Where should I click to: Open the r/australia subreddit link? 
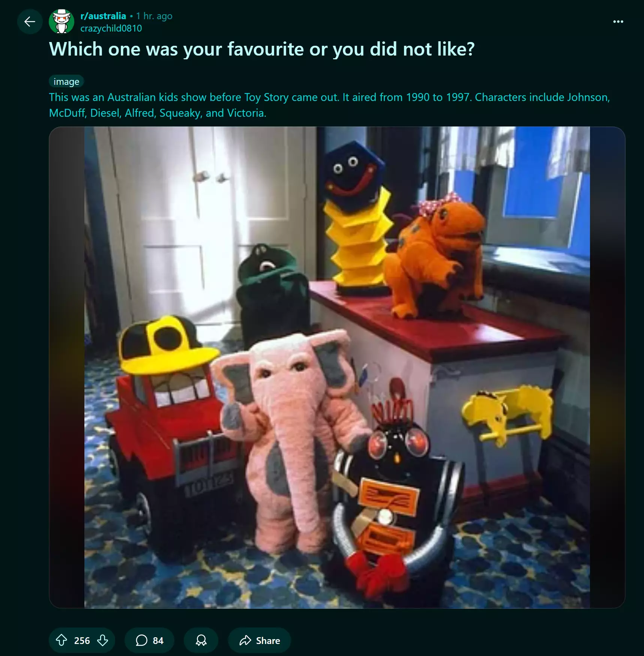103,16
